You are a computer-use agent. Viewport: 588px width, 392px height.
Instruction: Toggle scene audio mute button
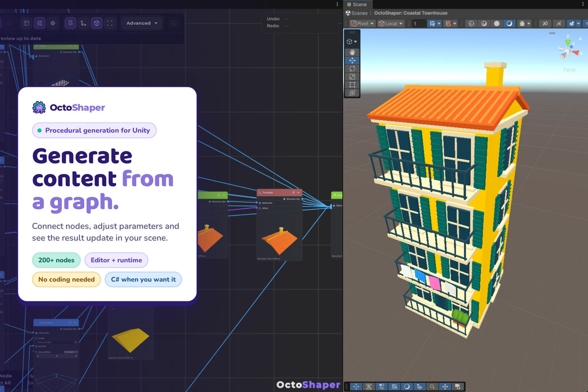(559, 24)
